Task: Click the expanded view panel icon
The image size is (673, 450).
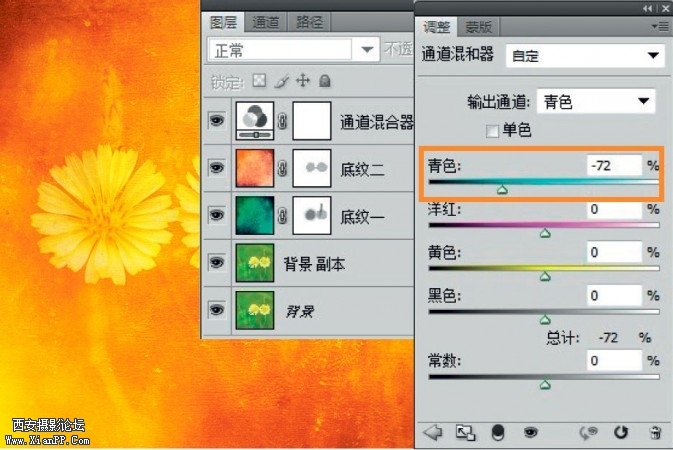Action: pos(464,432)
